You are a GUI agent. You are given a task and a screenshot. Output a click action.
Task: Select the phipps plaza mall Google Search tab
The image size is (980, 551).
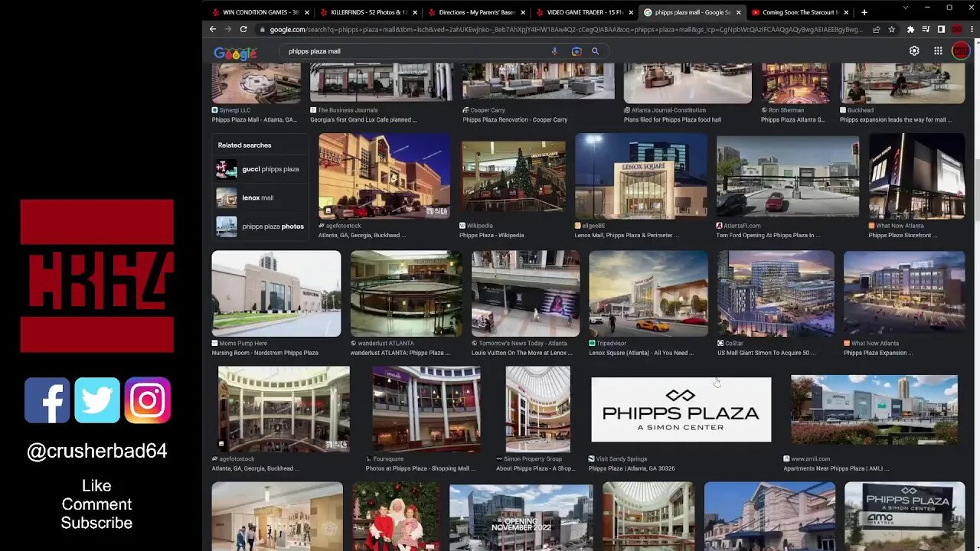click(x=691, y=12)
